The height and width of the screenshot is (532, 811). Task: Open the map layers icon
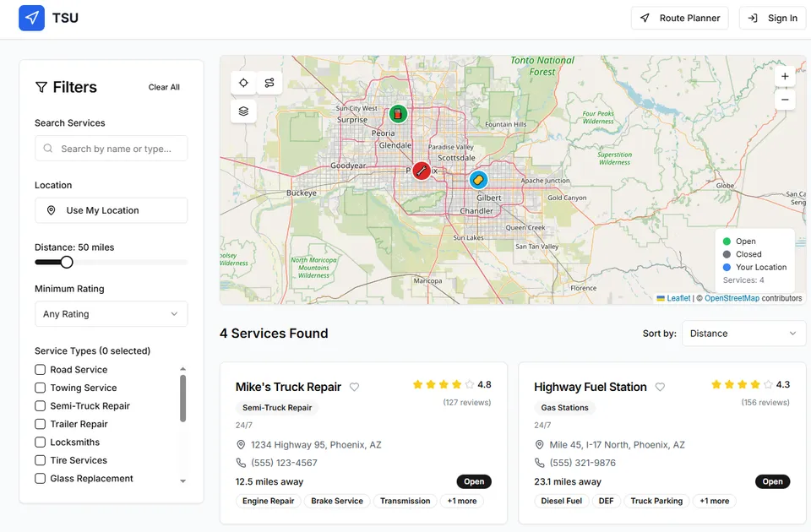(243, 111)
